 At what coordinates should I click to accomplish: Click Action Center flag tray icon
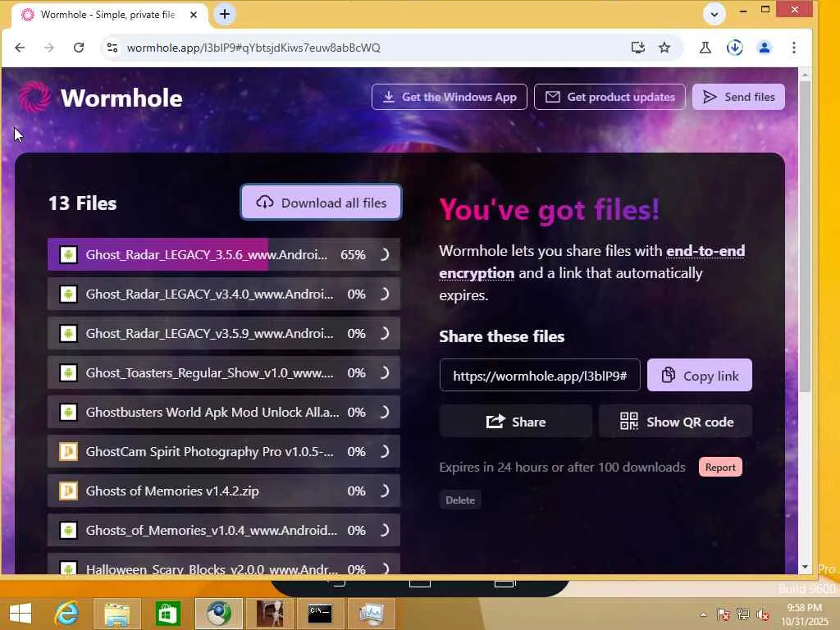pos(724,614)
